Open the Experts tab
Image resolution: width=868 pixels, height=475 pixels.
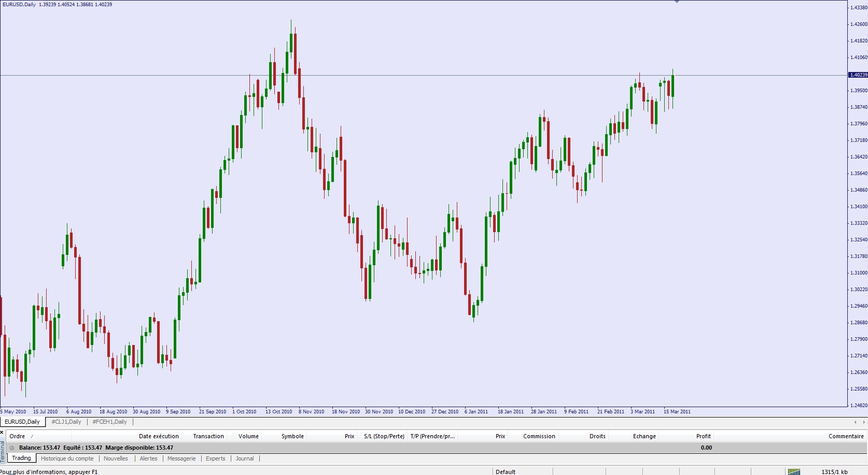[x=216, y=458]
